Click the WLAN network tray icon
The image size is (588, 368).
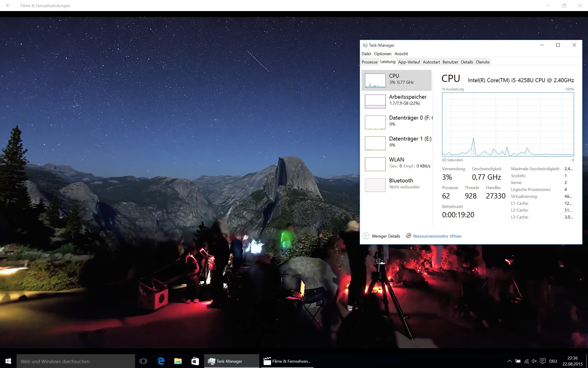[526, 361]
